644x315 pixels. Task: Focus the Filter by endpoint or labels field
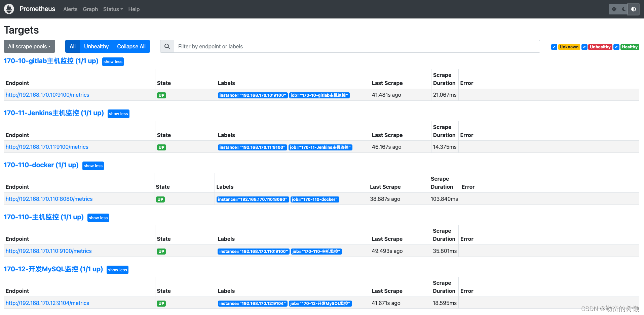click(357, 46)
